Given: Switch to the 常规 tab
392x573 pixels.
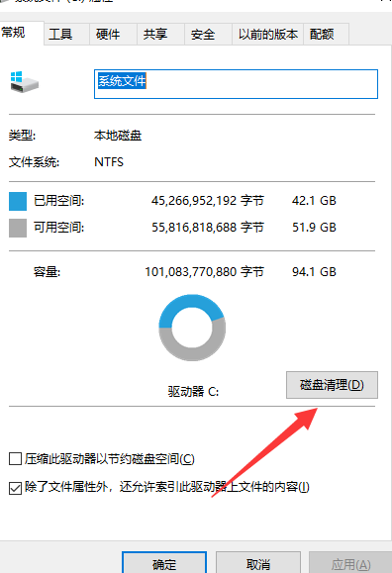Looking at the screenshot, I should click(22, 33).
